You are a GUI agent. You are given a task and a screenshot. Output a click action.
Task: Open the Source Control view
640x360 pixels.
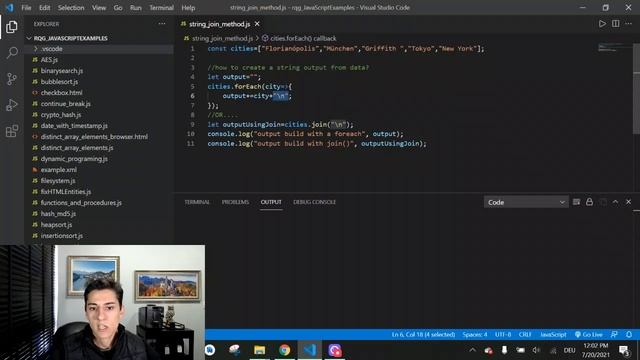[x=12, y=79]
